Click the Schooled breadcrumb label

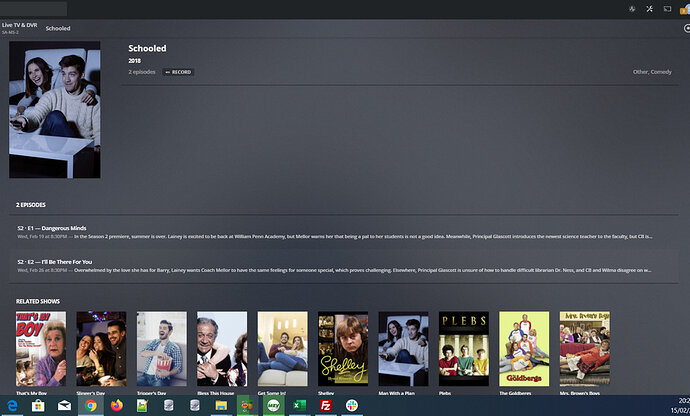point(58,28)
